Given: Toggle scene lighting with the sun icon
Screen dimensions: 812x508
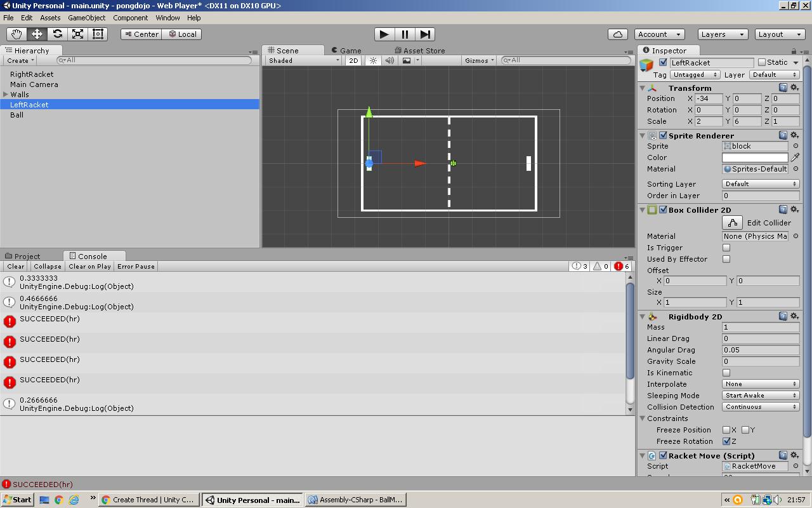Looking at the screenshot, I should click(374, 60).
